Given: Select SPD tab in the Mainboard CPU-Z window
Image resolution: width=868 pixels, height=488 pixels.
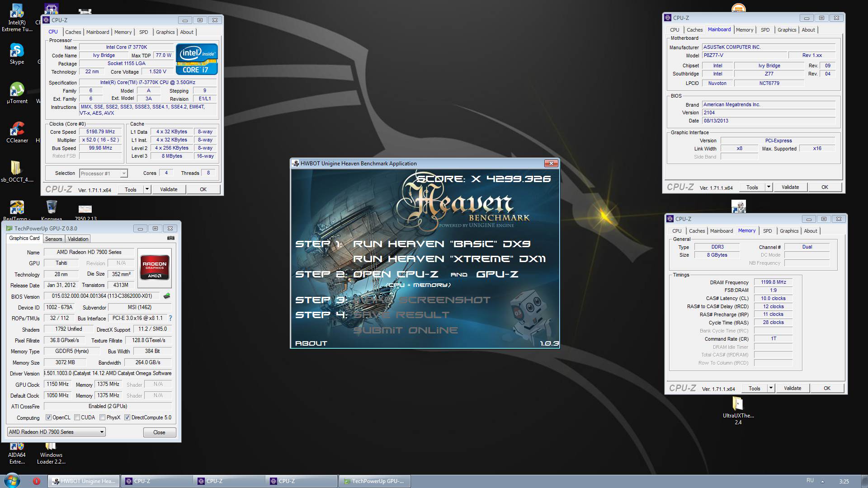Looking at the screenshot, I should (x=765, y=30).
